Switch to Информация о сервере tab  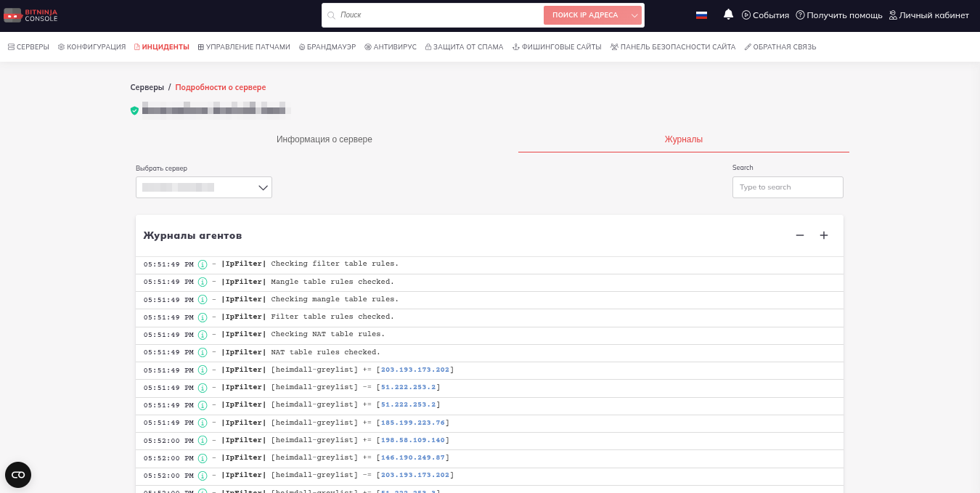tap(324, 139)
